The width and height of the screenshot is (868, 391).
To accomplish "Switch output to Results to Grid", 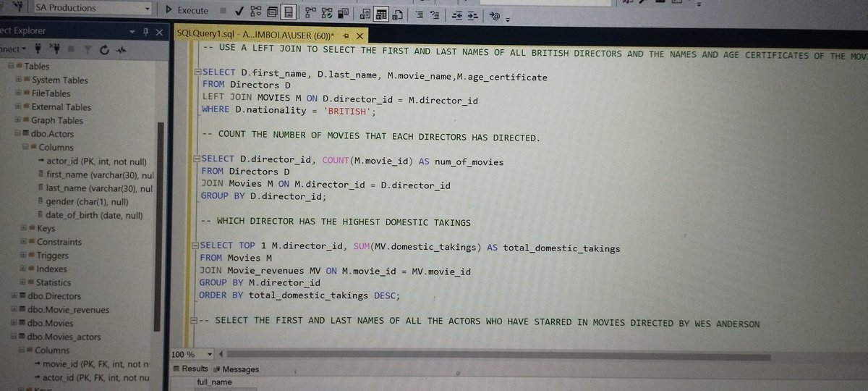I will pyautogui.click(x=382, y=14).
